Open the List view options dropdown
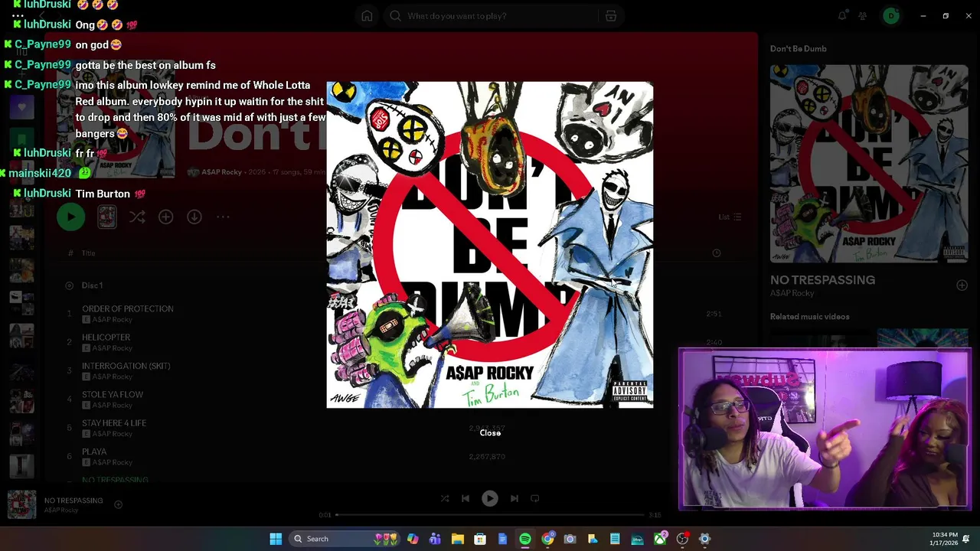This screenshot has height=551, width=980. pyautogui.click(x=730, y=217)
